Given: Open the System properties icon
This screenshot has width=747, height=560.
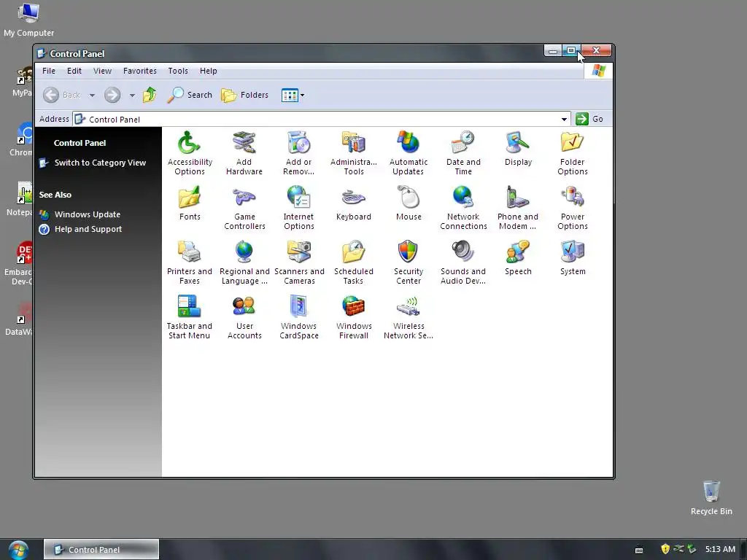Looking at the screenshot, I should point(572,258).
